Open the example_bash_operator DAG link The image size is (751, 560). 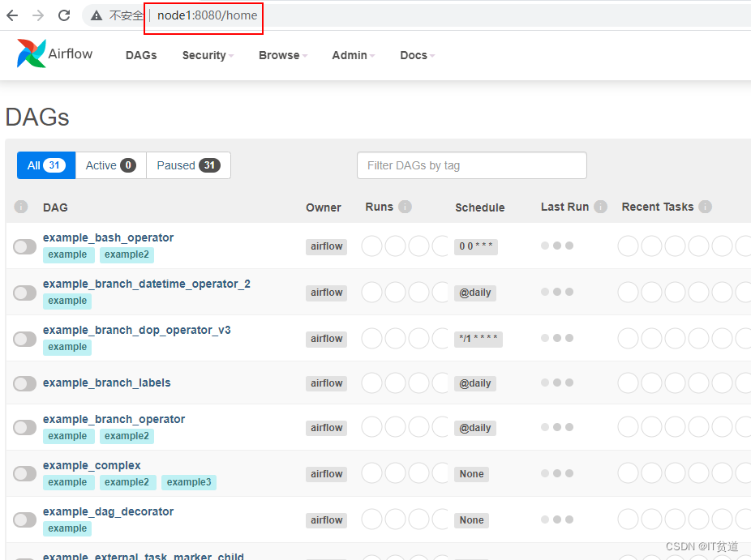(x=108, y=238)
